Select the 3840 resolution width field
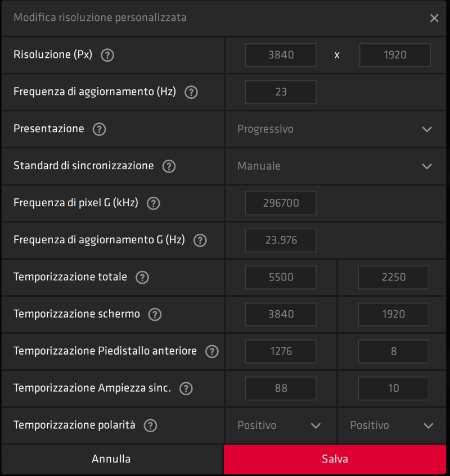 (x=281, y=55)
